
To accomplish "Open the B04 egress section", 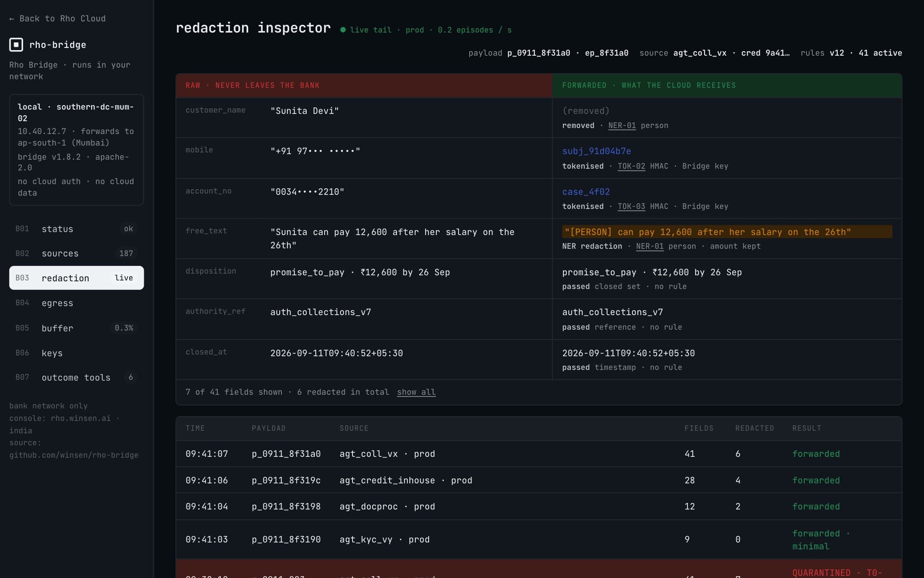I will (77, 303).
